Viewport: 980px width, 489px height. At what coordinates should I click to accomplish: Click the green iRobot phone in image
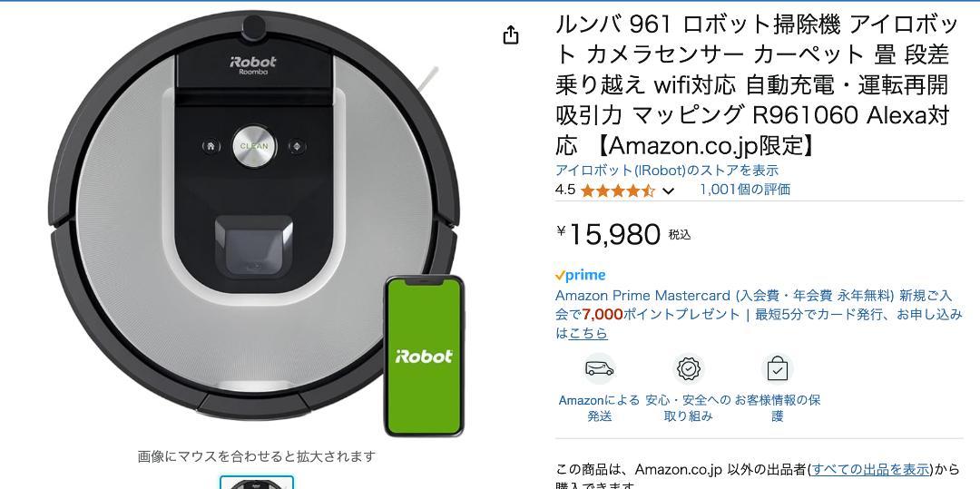pyautogui.click(x=424, y=356)
